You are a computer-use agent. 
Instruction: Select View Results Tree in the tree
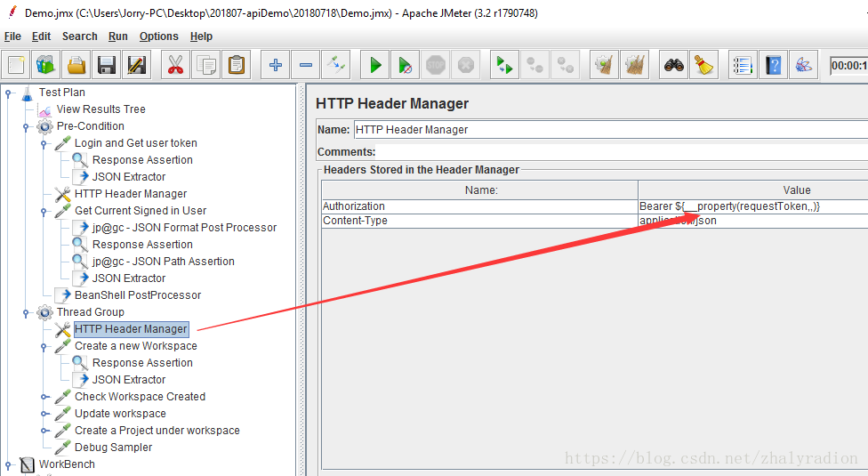coord(100,109)
